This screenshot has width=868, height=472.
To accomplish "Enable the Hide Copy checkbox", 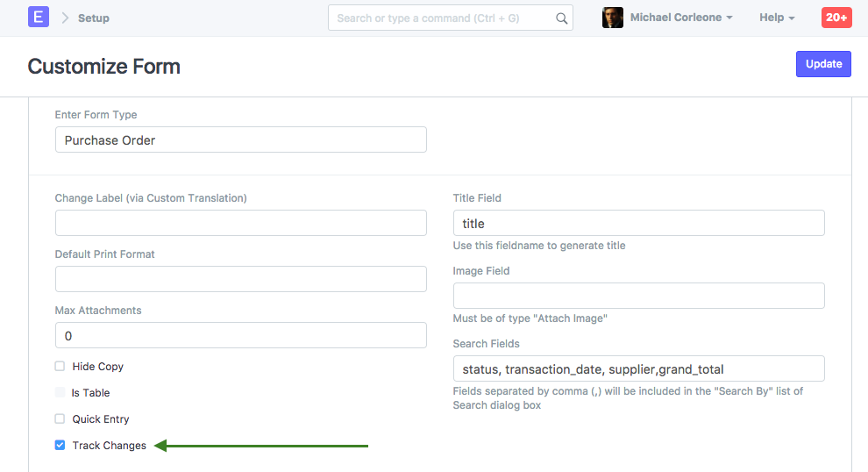I will [x=60, y=367].
